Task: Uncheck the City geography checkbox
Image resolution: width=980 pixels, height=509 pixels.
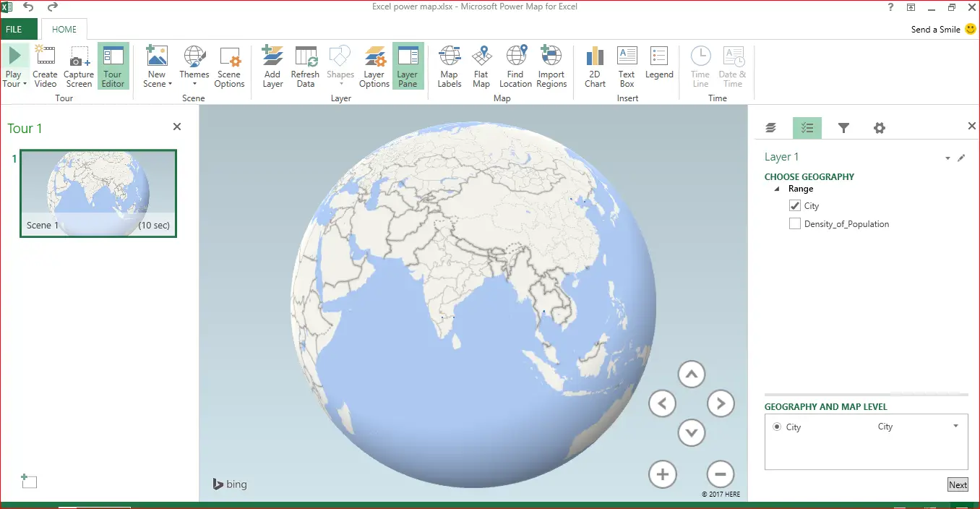Action: point(795,206)
